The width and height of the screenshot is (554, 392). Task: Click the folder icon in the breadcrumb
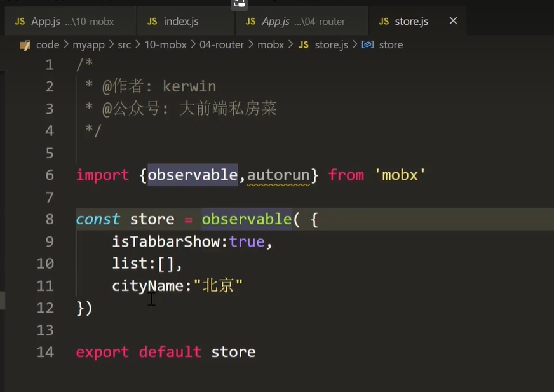click(x=25, y=45)
